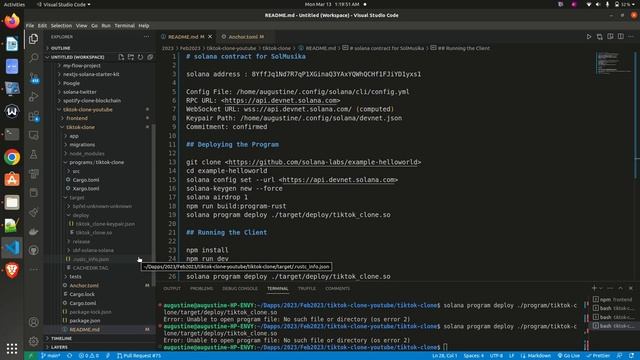Click the editor minimap
The width and height of the screenshot is (640, 360).
tap(613, 64)
